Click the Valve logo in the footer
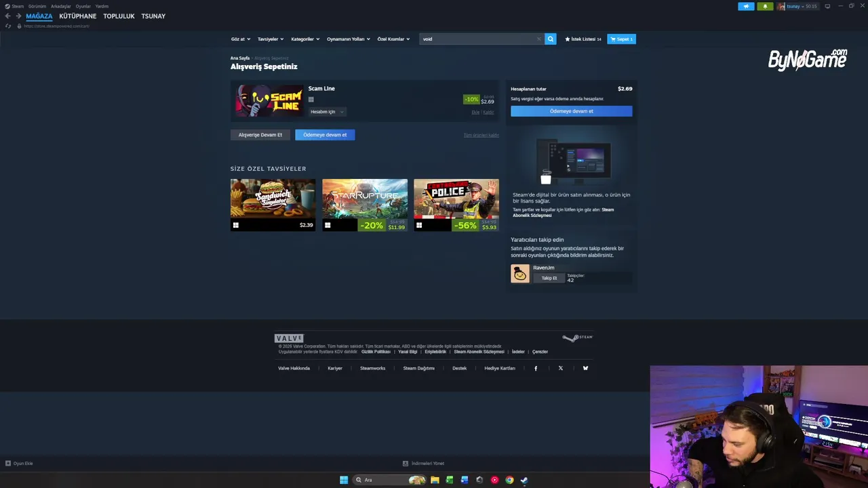This screenshot has width=868, height=488. [289, 338]
